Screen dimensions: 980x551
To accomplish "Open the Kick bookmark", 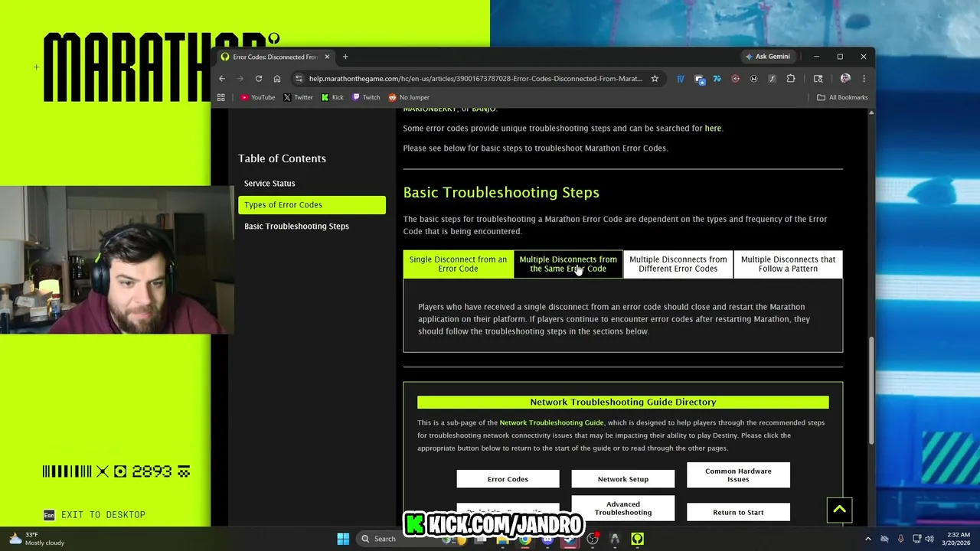I will pos(332,97).
